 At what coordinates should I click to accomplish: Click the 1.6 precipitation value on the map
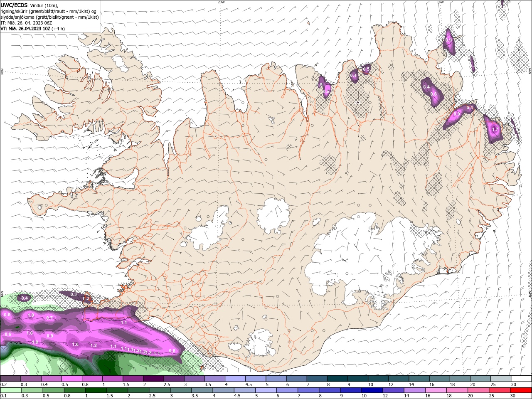(x=75, y=344)
